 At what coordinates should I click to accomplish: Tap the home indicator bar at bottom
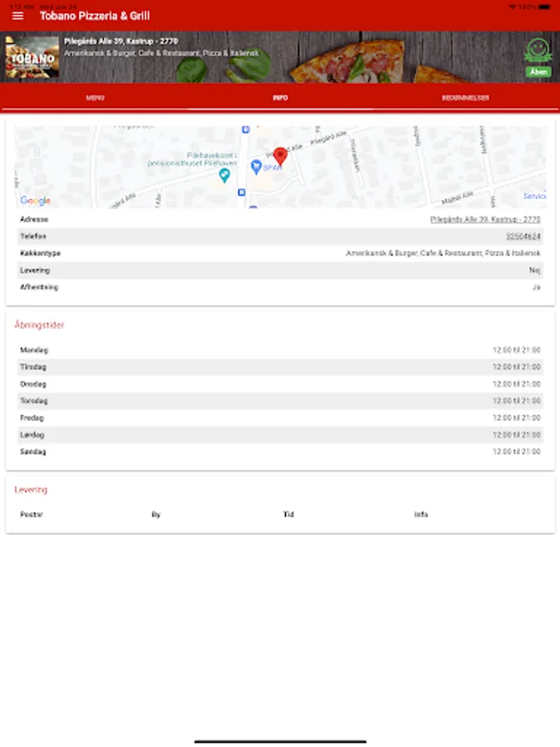(x=280, y=741)
